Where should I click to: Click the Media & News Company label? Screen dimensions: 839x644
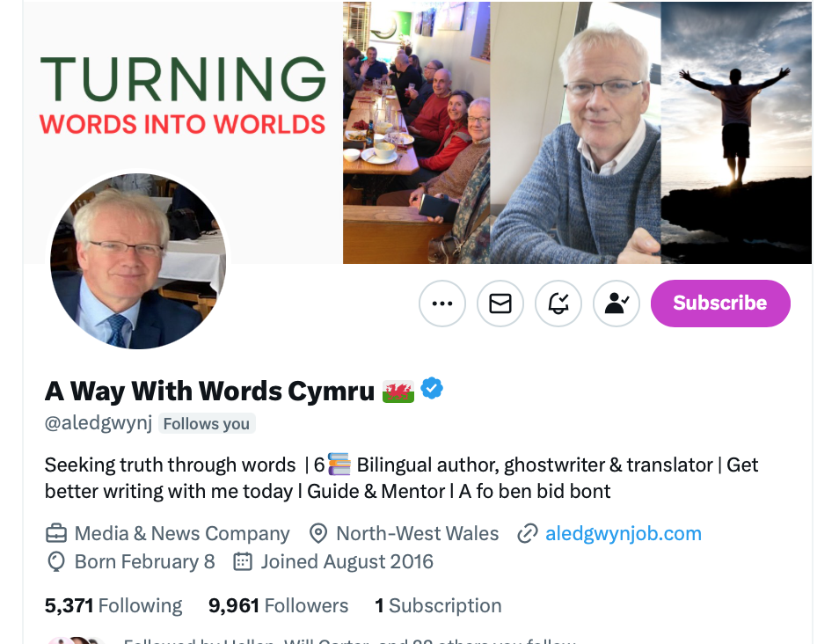point(182,534)
